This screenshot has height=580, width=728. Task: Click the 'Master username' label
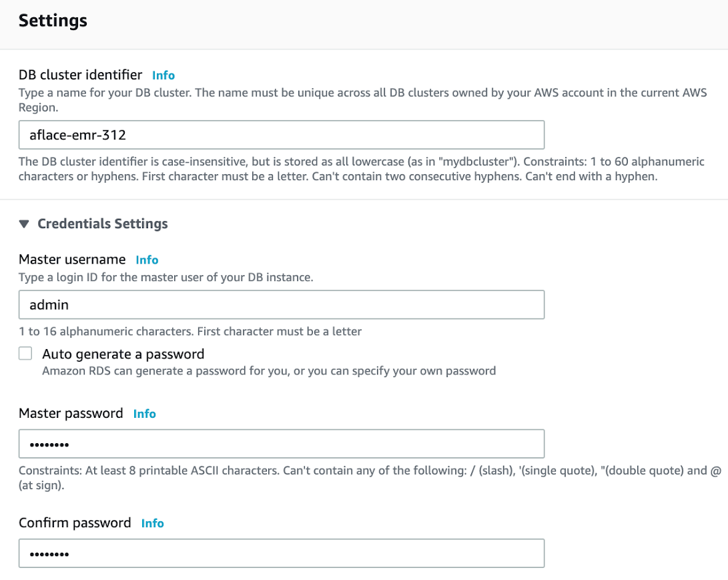[x=72, y=259]
